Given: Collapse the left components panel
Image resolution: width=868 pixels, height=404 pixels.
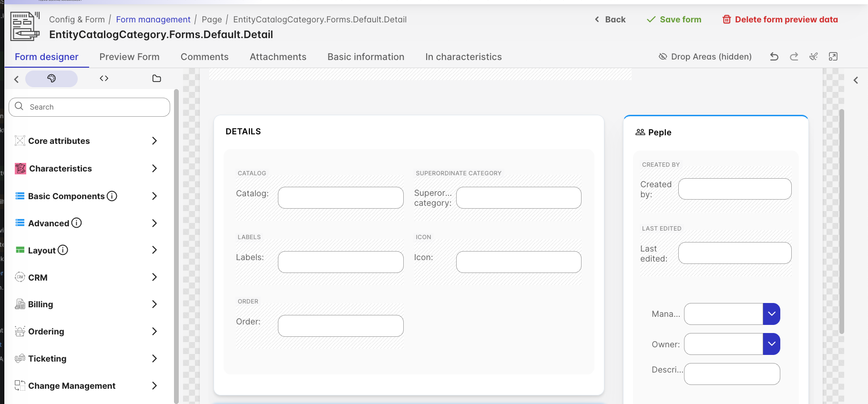Looking at the screenshot, I should tap(16, 79).
